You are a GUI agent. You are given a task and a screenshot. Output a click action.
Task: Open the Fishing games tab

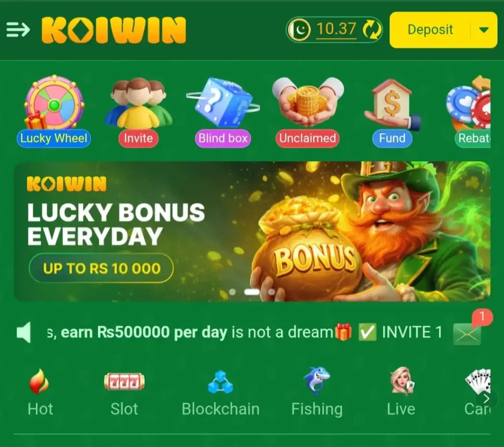point(317,392)
